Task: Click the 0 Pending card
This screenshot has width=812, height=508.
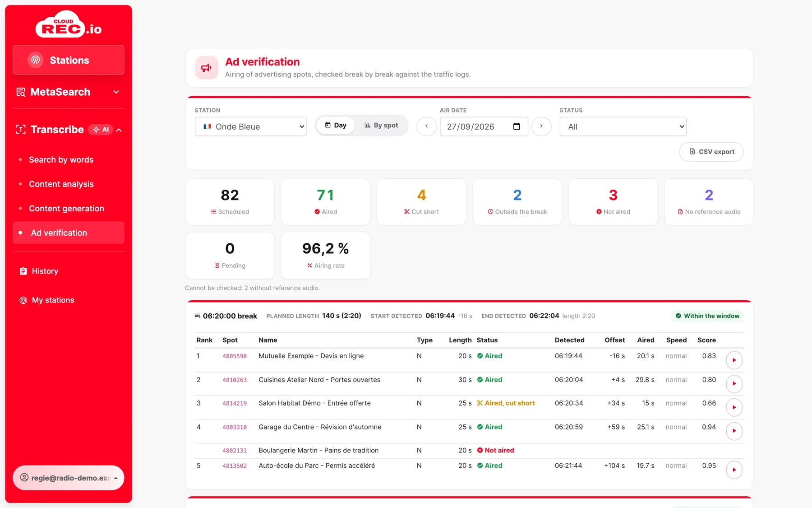Action: [230, 256]
